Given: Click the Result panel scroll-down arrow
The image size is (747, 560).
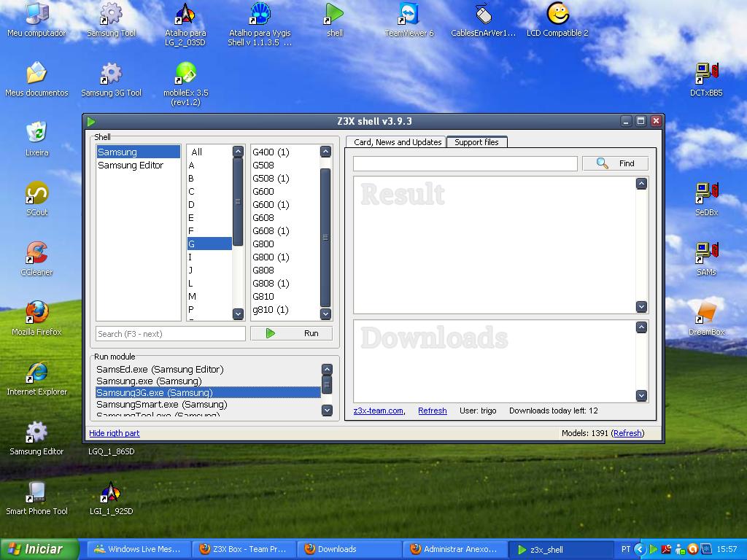Looking at the screenshot, I should [x=641, y=307].
